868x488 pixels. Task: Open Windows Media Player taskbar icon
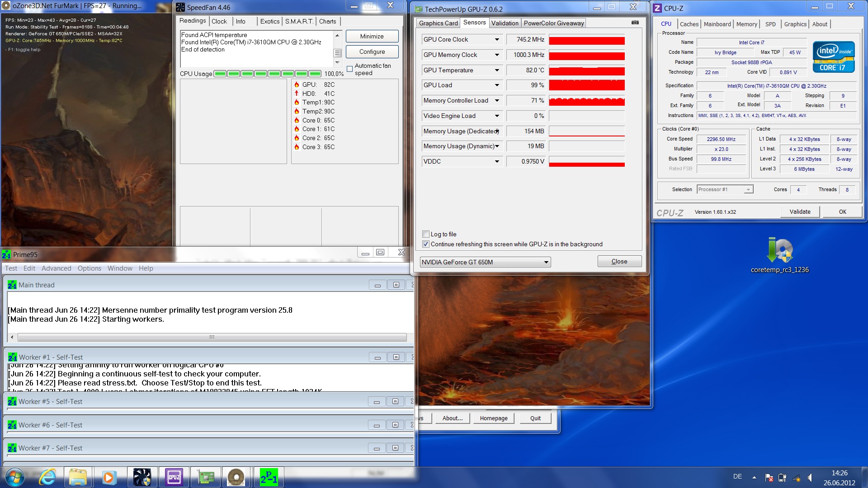click(x=108, y=478)
